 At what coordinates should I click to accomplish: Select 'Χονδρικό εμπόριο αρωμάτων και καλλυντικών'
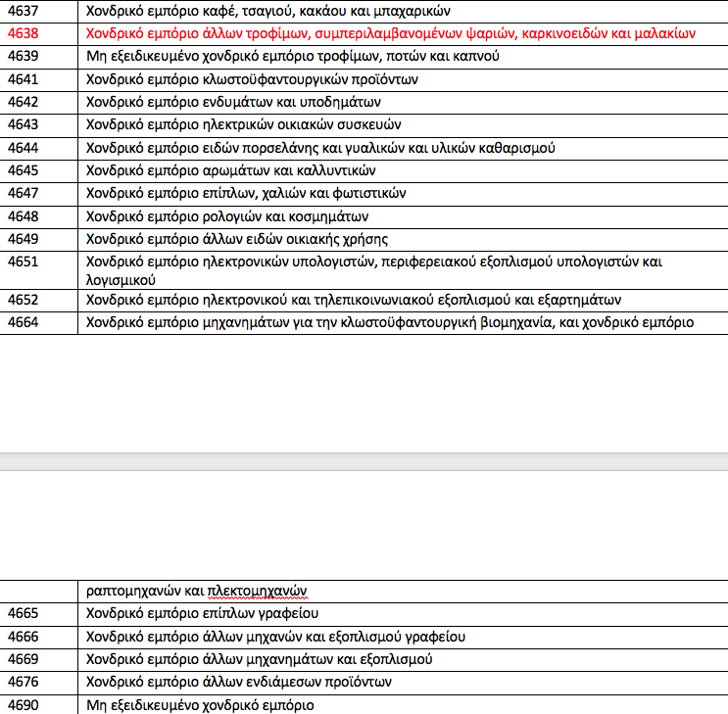pos(231,170)
